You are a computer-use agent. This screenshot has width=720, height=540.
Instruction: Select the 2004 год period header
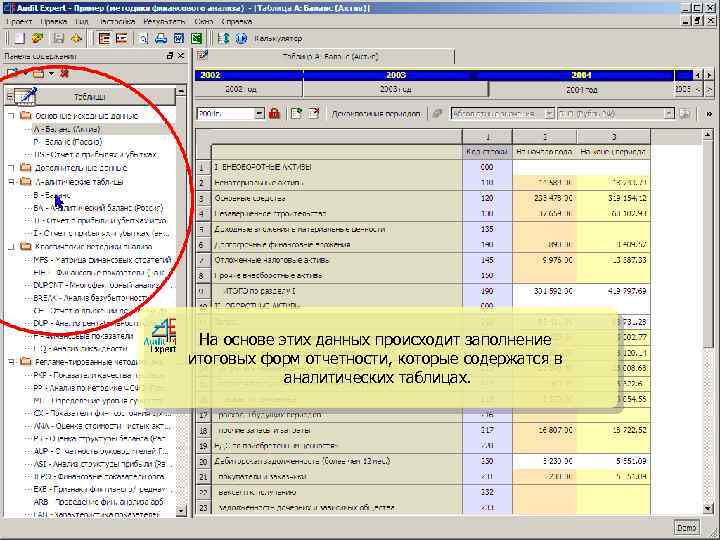point(581,90)
